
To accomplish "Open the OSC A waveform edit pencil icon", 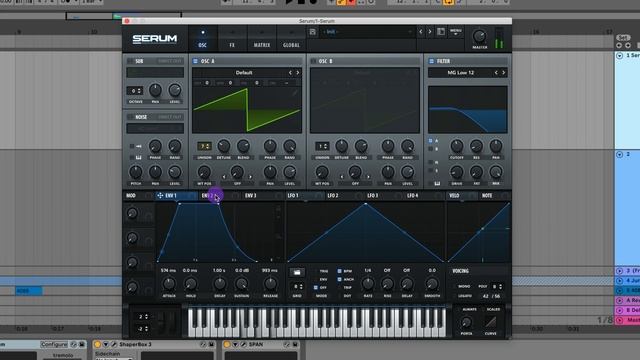I will point(295,93).
